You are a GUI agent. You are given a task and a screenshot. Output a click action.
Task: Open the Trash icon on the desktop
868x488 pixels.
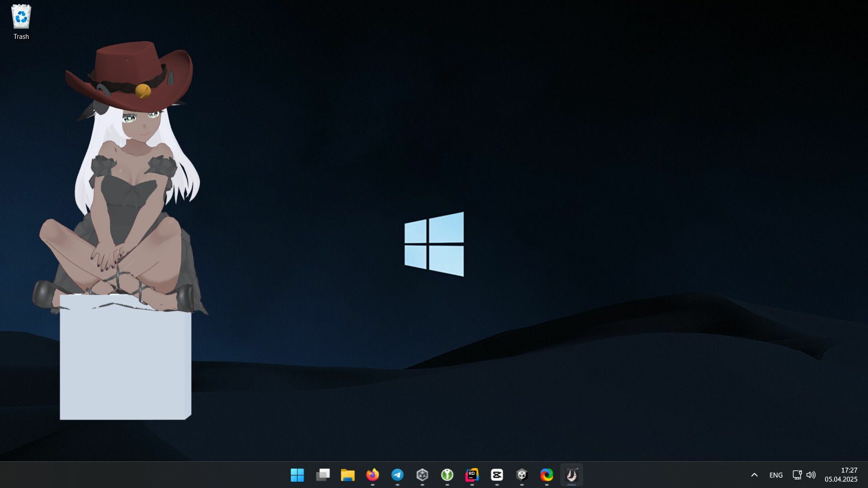[x=21, y=22]
